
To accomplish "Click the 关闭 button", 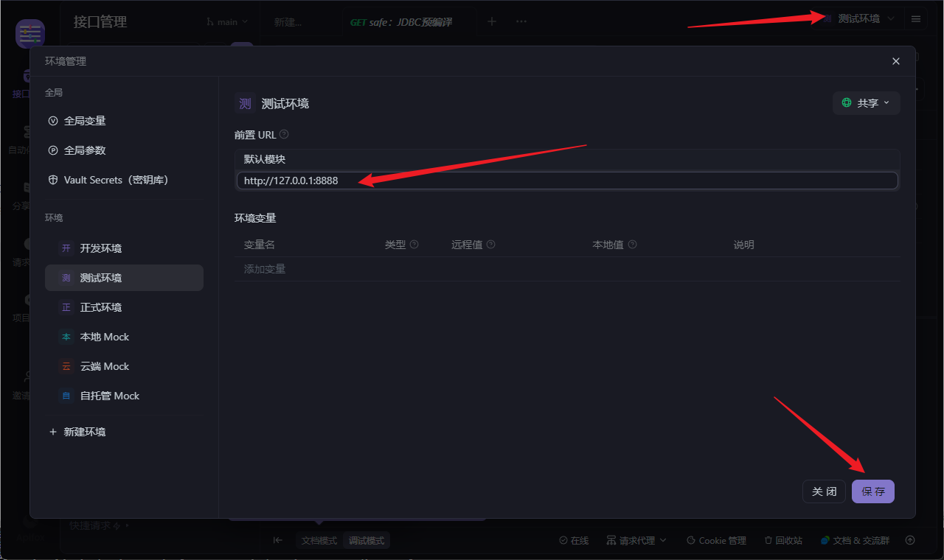I will pos(824,491).
